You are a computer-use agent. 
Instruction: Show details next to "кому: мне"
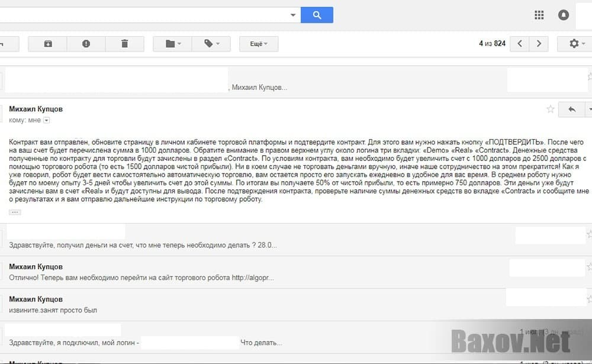tap(47, 120)
